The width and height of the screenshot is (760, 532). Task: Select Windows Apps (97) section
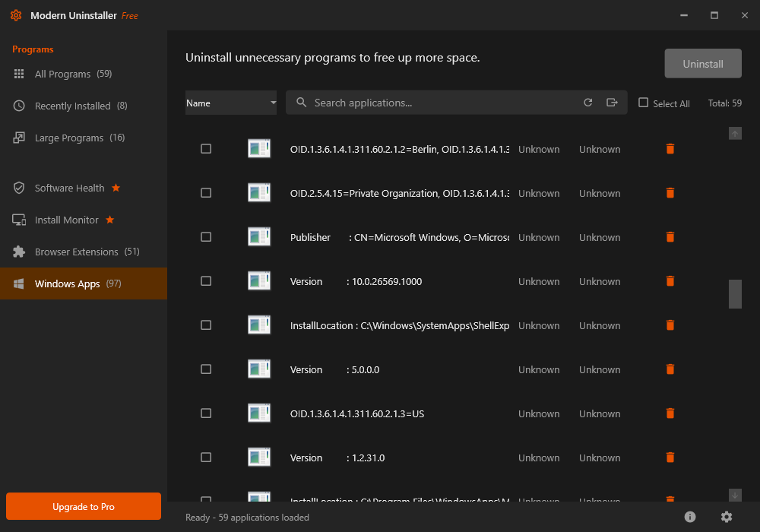pyautogui.click(x=84, y=283)
